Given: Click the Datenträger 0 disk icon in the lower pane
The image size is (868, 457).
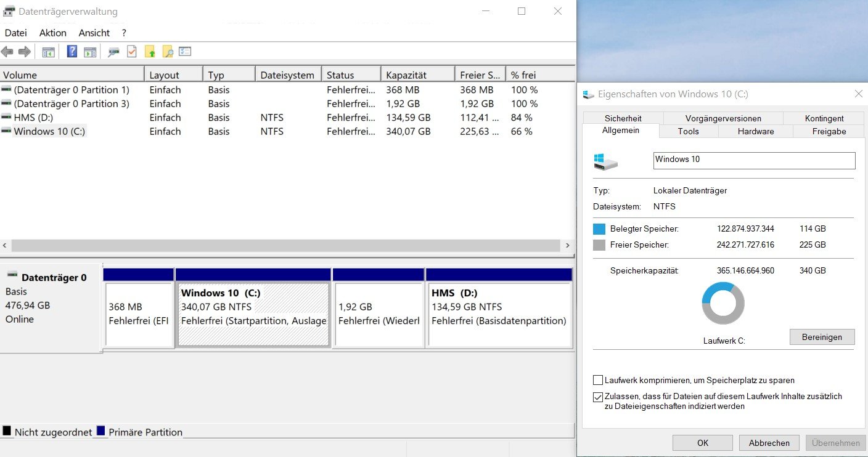Looking at the screenshot, I should pos(12,274).
